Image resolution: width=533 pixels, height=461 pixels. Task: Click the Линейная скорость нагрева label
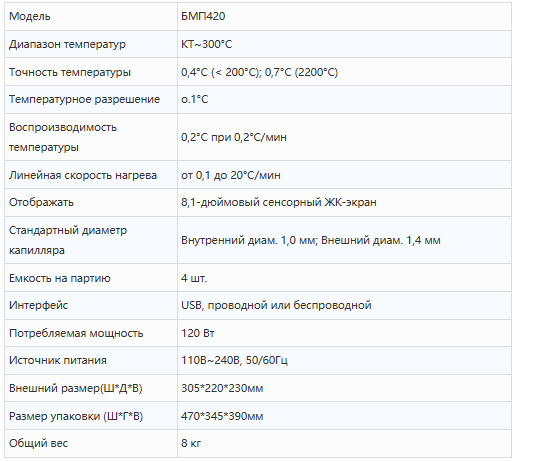[x=83, y=175]
